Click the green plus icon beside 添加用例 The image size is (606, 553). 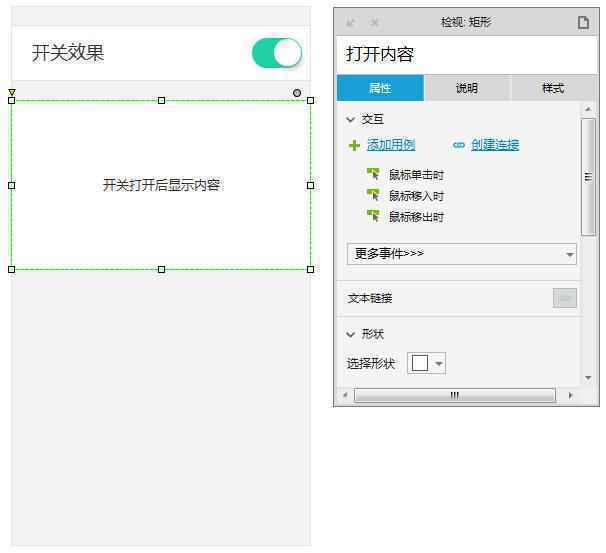(x=354, y=145)
